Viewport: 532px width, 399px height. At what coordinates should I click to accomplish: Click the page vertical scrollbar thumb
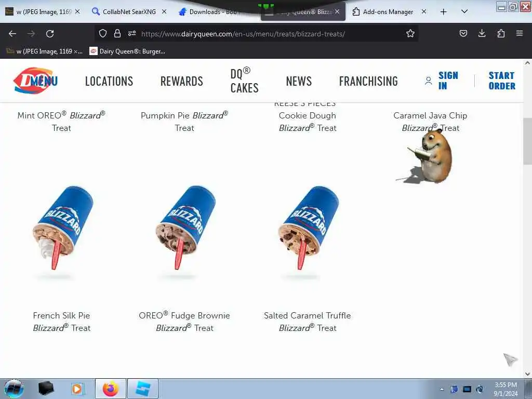click(527, 141)
